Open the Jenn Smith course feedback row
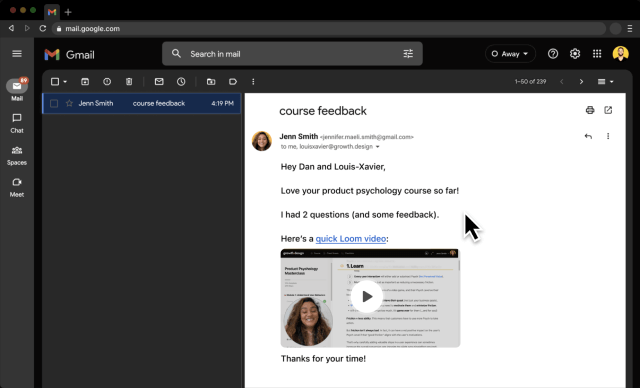 click(142, 103)
